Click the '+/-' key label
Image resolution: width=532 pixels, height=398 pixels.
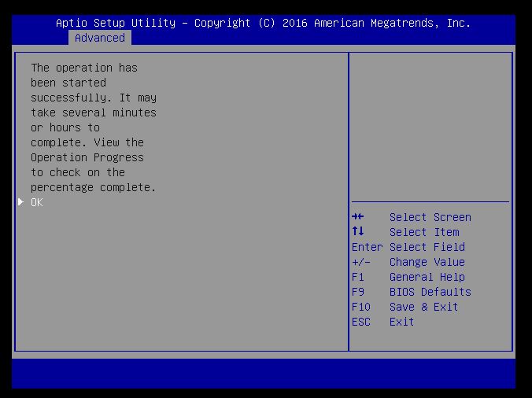pos(361,262)
